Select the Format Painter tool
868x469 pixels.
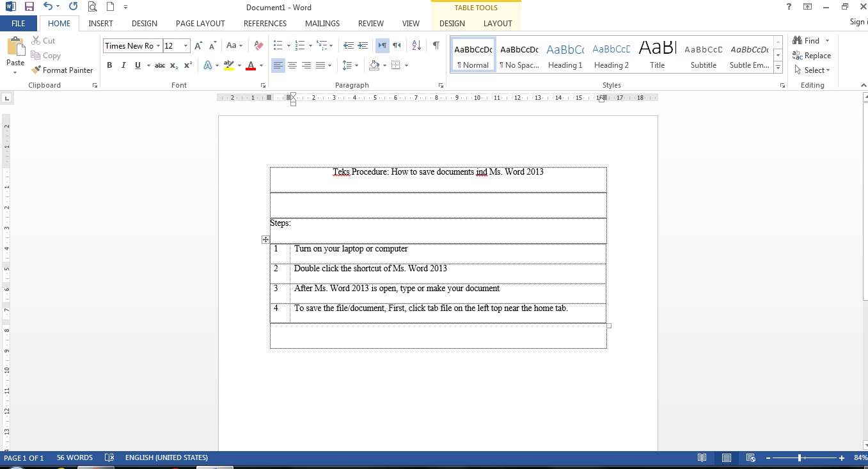62,70
